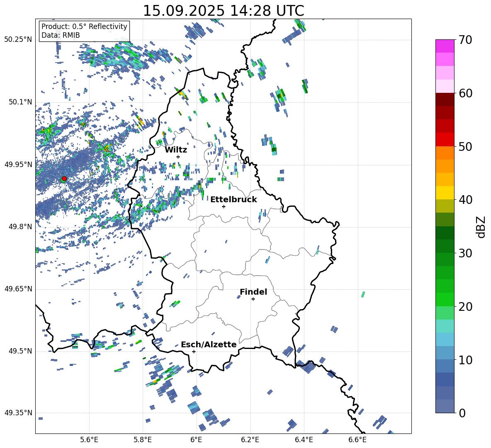
Task: Click the bright red colorbar segment above 50
Action: point(445,140)
